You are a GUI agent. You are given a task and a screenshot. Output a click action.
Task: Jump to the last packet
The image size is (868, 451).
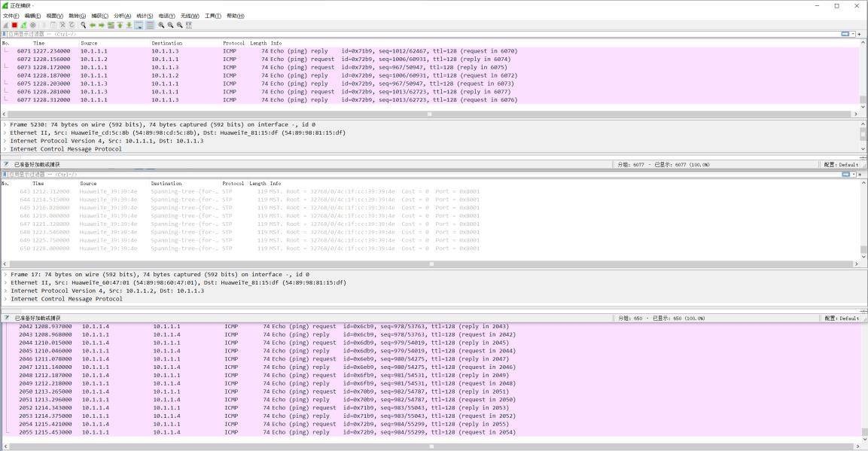tap(129, 25)
